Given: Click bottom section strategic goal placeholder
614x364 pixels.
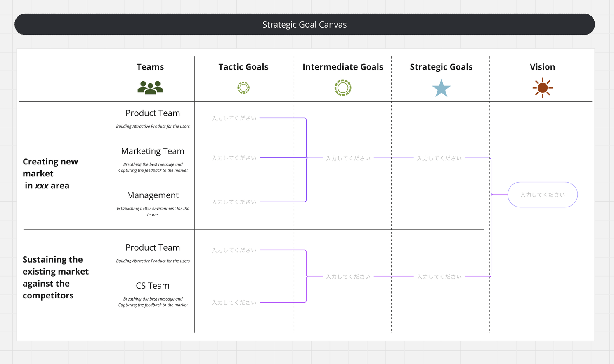Looking at the screenshot, I should [439, 277].
